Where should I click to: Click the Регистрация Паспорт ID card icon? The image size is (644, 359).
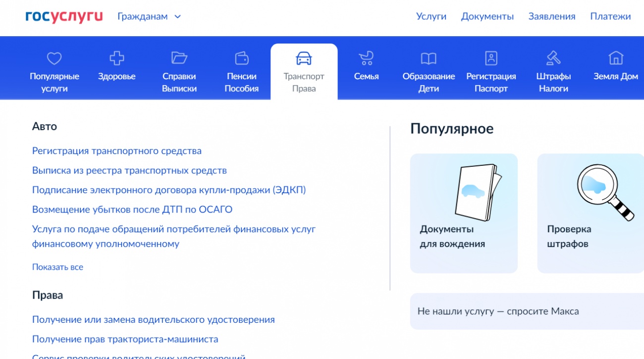tap(491, 59)
